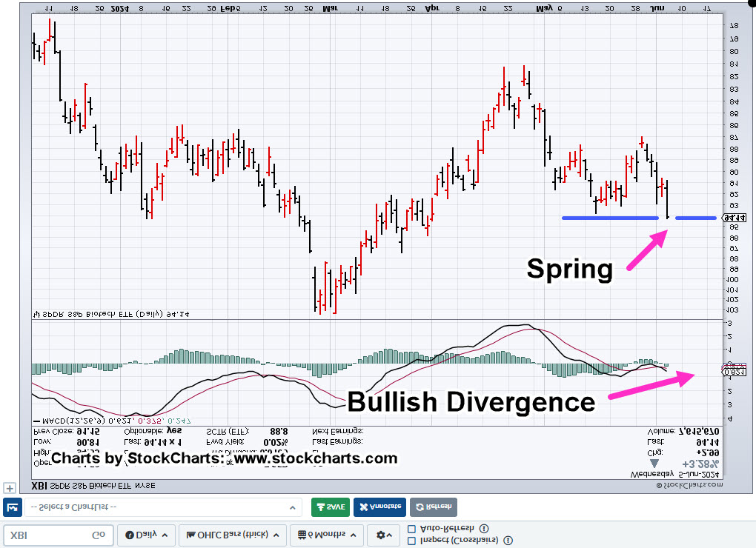The width and height of the screenshot is (756, 548).
Task: Expand the plus icon below the chart
Action: [9, 488]
